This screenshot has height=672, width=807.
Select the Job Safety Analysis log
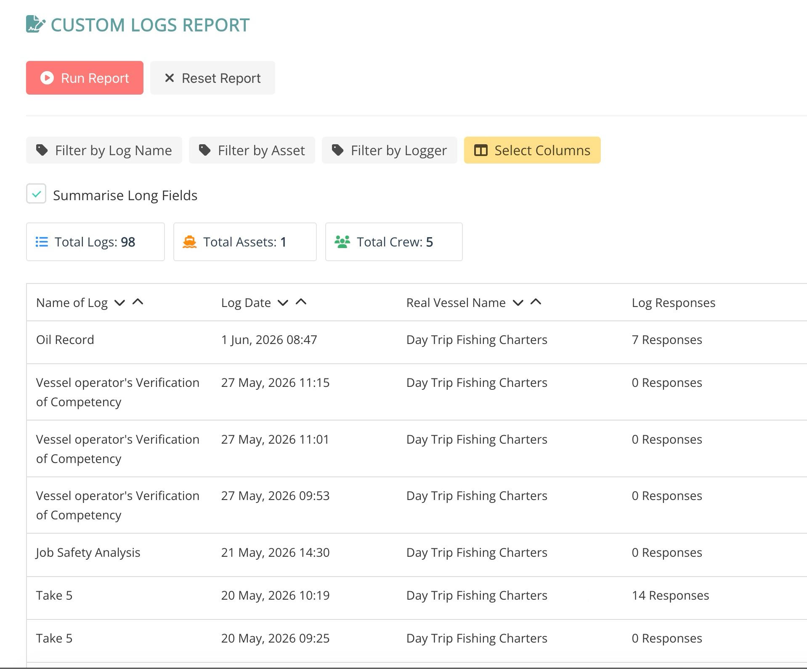pyautogui.click(x=88, y=553)
